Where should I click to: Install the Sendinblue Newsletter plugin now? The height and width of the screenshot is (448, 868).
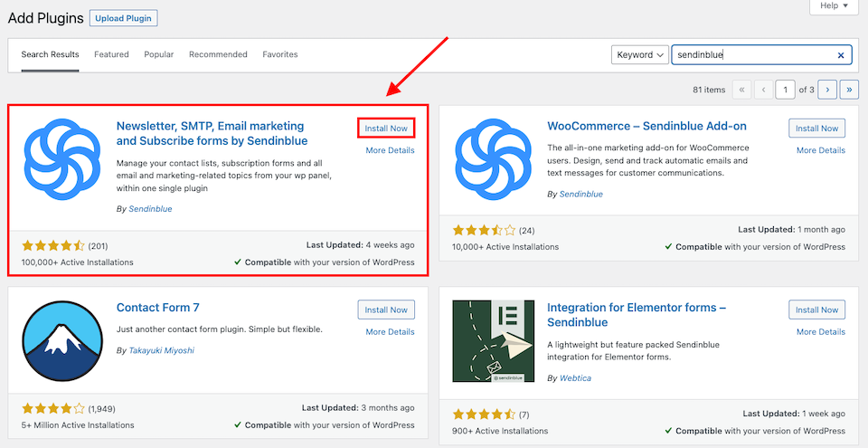(386, 129)
